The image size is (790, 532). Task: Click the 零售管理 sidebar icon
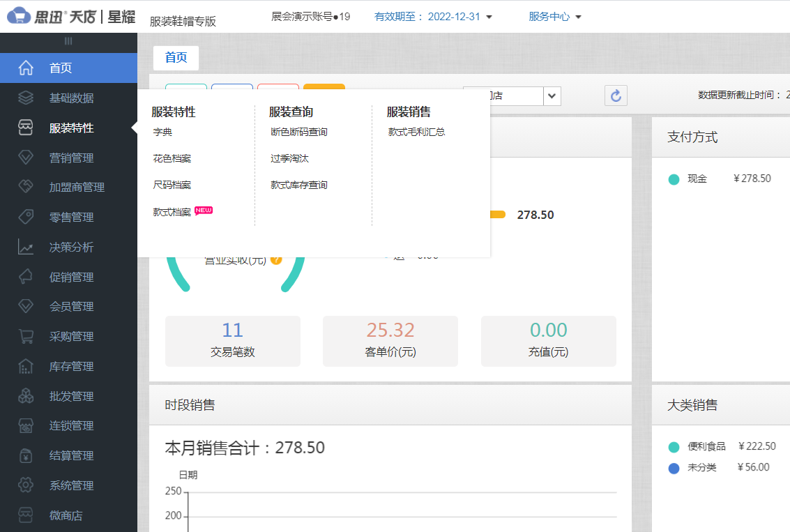tap(26, 217)
